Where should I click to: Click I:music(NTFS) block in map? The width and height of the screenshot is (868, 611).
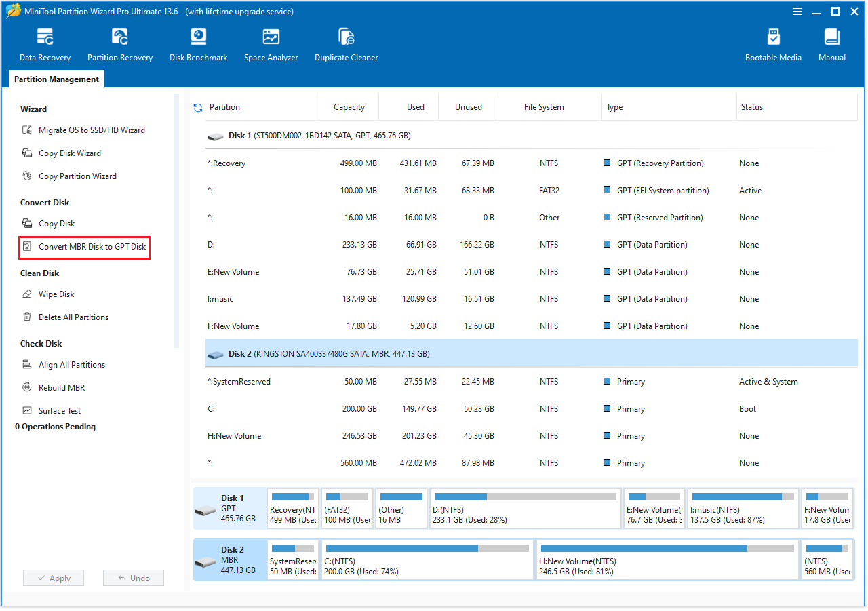[x=743, y=508]
